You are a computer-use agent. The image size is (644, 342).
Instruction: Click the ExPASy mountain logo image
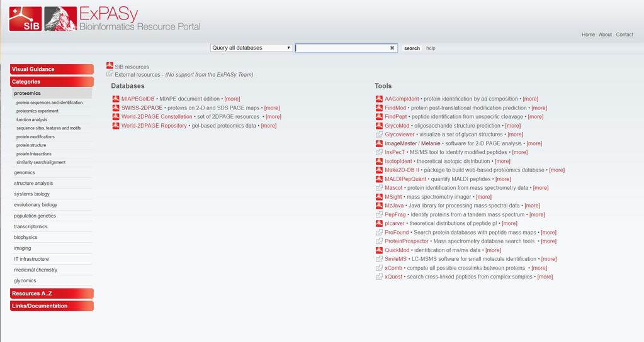coord(60,19)
